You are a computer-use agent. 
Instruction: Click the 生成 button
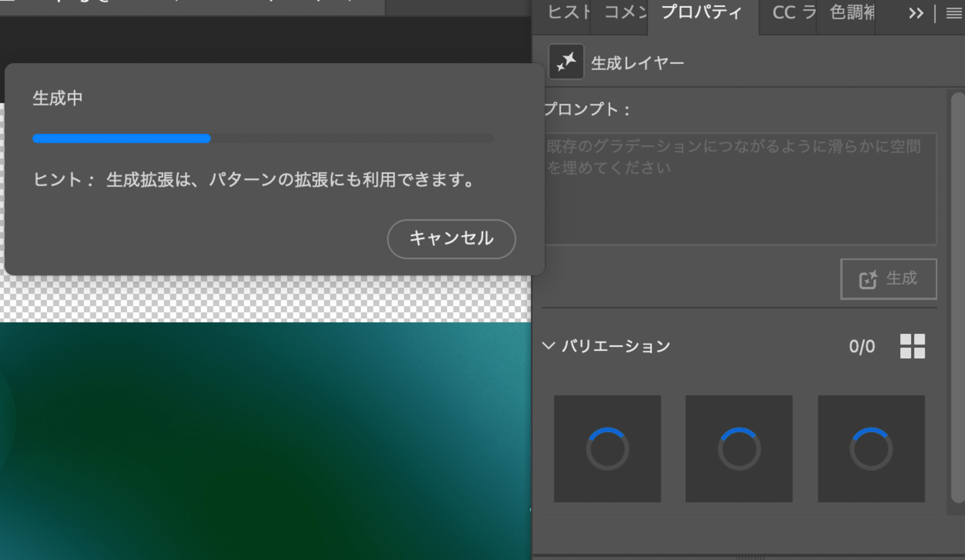pos(888,279)
